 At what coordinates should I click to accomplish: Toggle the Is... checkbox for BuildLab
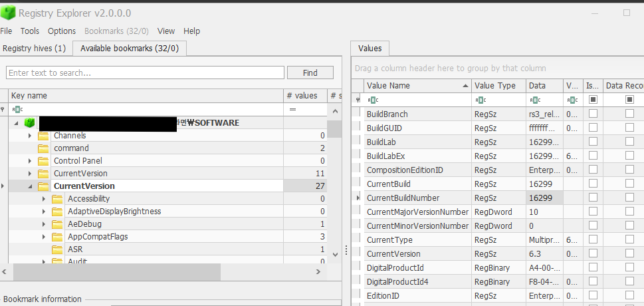pos(593,142)
